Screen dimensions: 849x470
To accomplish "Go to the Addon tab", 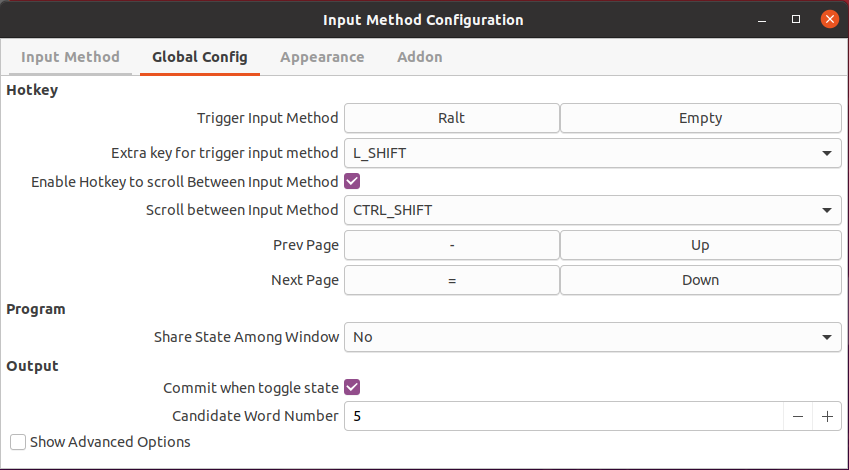I will pos(420,57).
